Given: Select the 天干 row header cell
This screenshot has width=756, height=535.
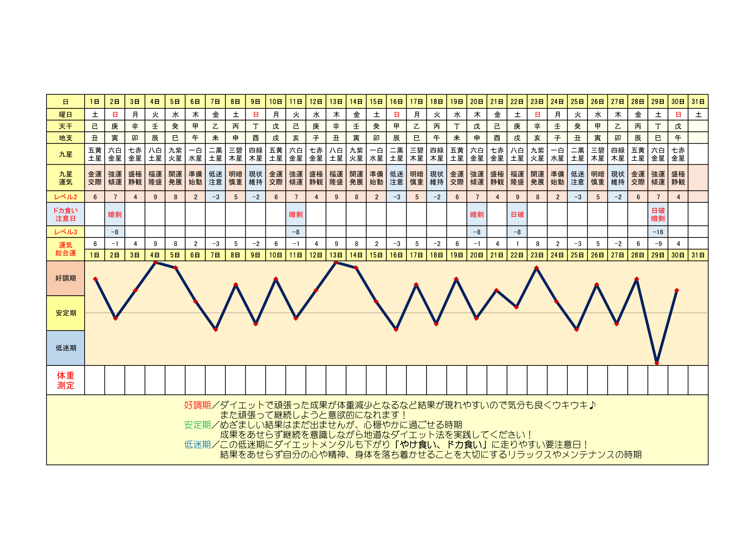Looking at the screenshot, I should tap(66, 126).
